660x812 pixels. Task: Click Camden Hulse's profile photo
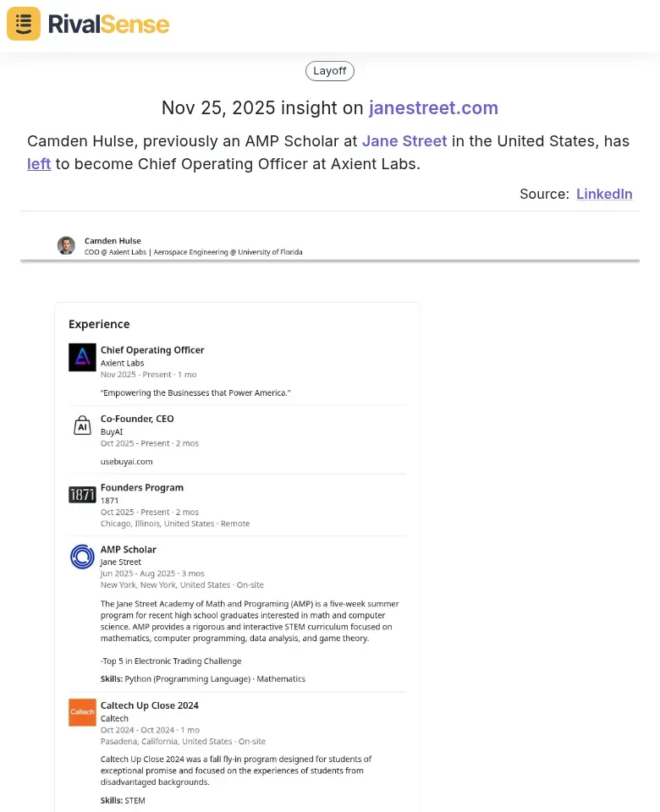click(x=66, y=245)
